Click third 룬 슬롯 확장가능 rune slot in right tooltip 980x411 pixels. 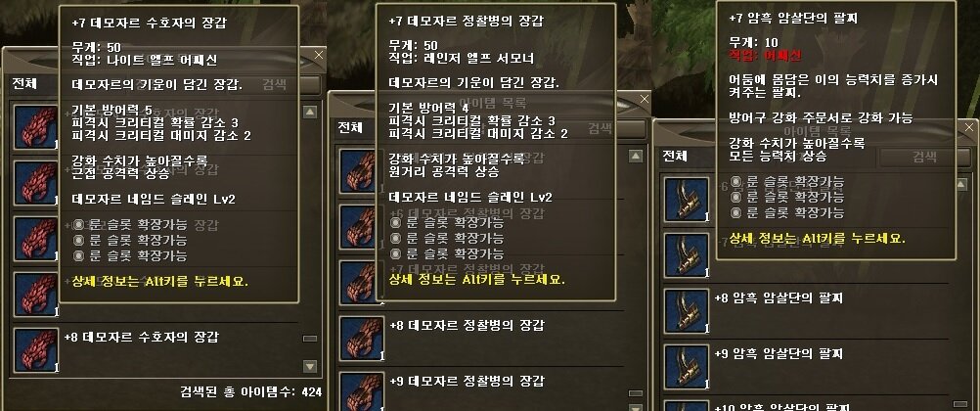coord(787,212)
